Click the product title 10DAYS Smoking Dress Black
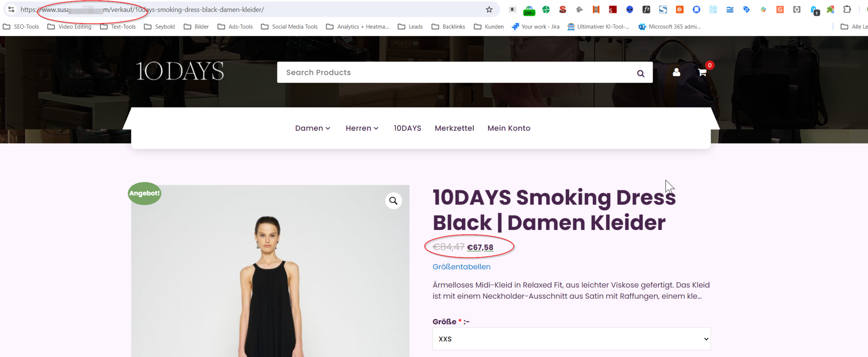 click(x=554, y=210)
